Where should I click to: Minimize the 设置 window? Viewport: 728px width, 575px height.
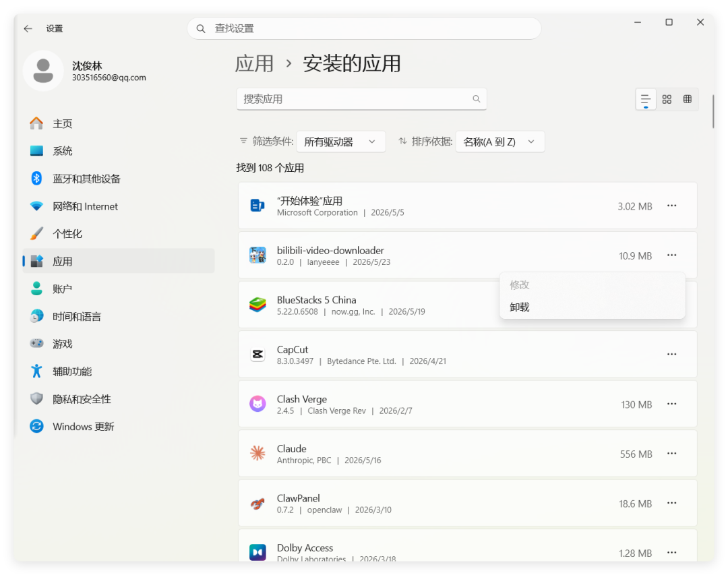[x=638, y=22]
